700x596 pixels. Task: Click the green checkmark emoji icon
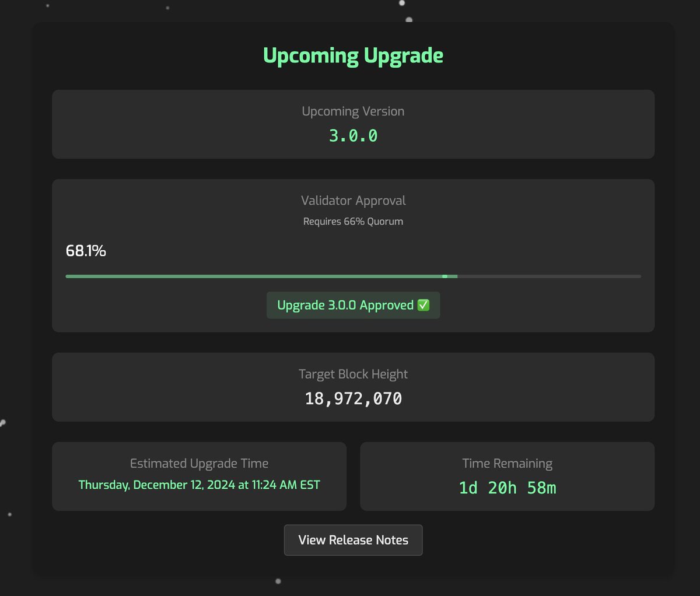[x=424, y=305]
